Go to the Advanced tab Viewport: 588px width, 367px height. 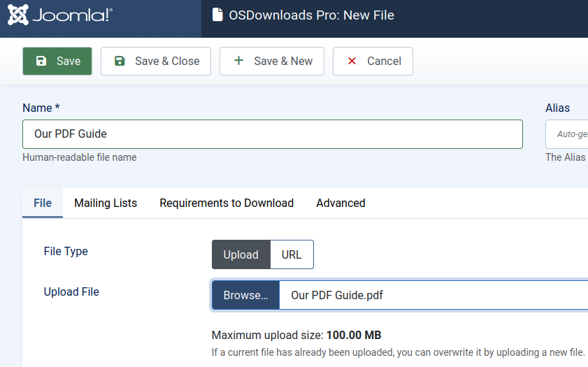coord(341,203)
